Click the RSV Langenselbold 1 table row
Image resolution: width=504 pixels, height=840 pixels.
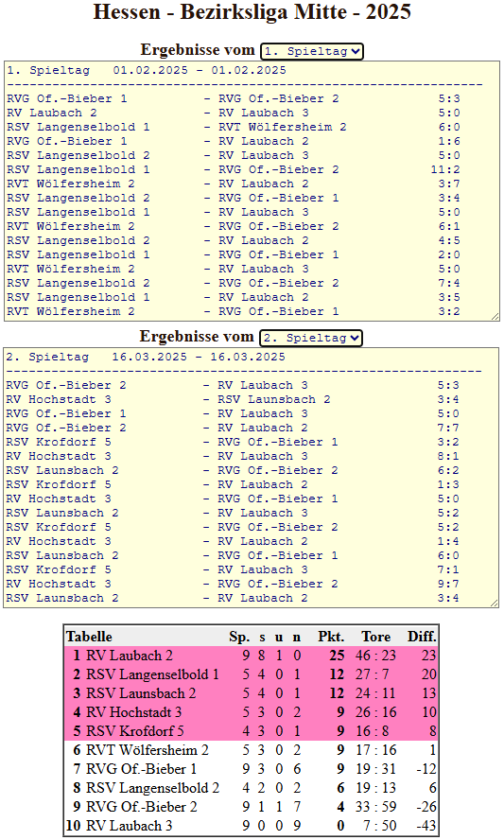click(x=252, y=674)
